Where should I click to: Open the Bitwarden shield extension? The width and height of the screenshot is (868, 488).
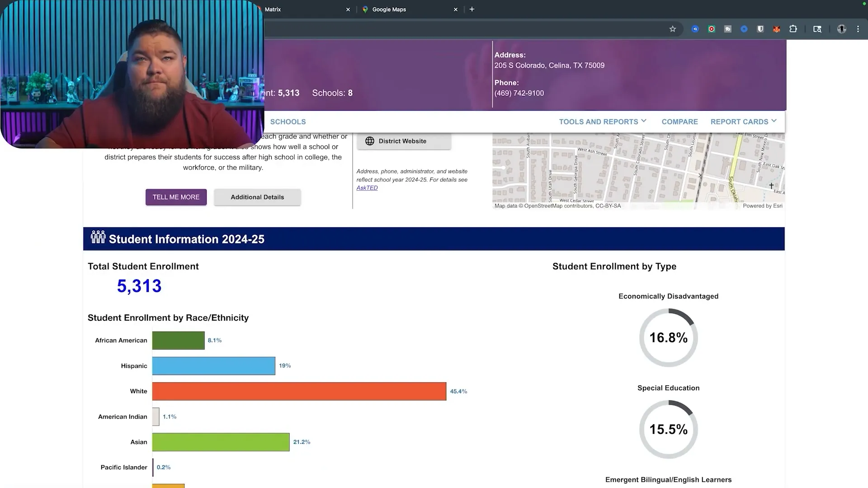click(760, 29)
